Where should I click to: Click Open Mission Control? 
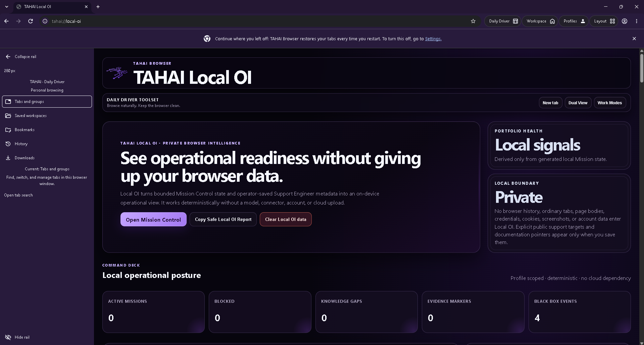coord(153,219)
